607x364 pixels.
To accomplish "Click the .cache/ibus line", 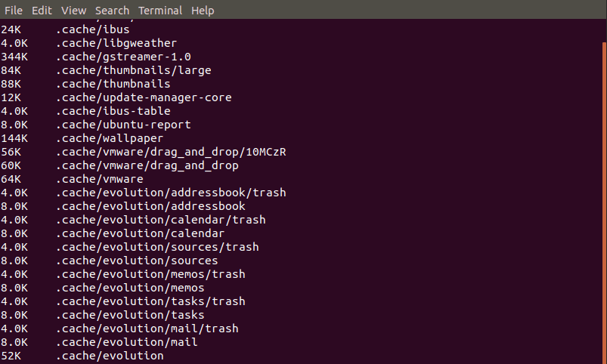I will 65,29.
